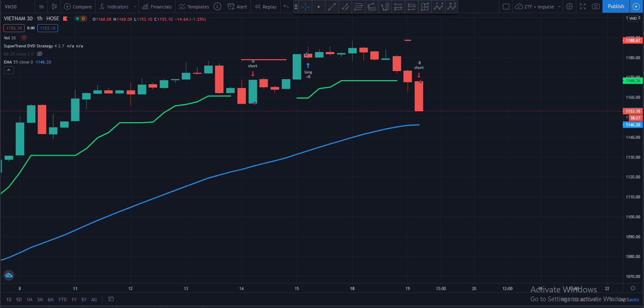Set range to 1M
Image resolution: width=644 pixels, height=308 pixels.
point(30,300)
